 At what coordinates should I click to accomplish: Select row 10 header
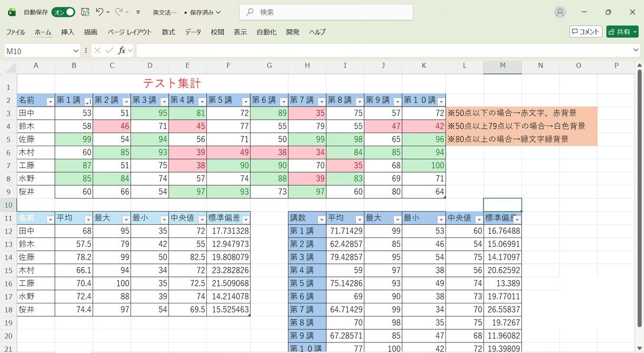(8, 205)
